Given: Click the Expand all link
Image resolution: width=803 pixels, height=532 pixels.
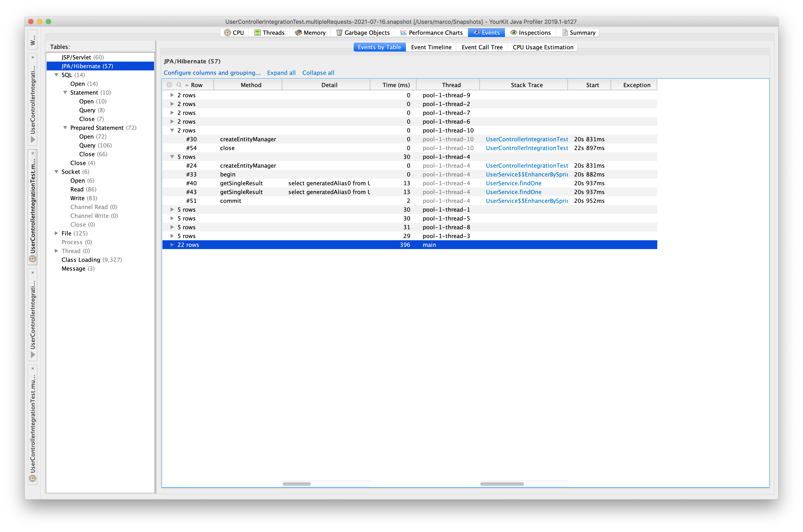Looking at the screenshot, I should 280,72.
